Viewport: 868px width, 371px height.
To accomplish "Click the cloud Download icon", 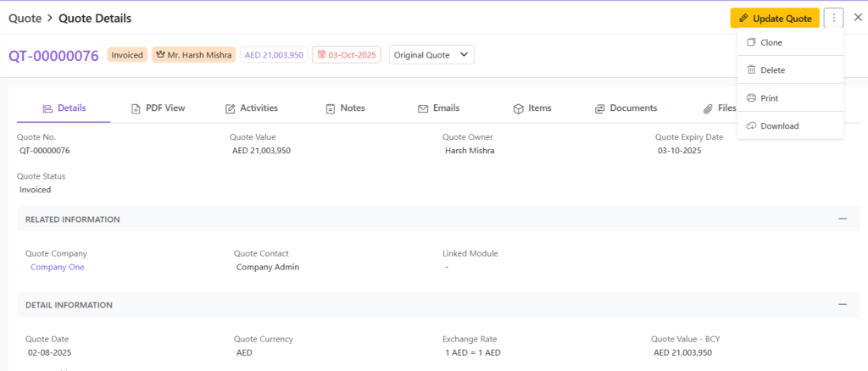I will (751, 126).
